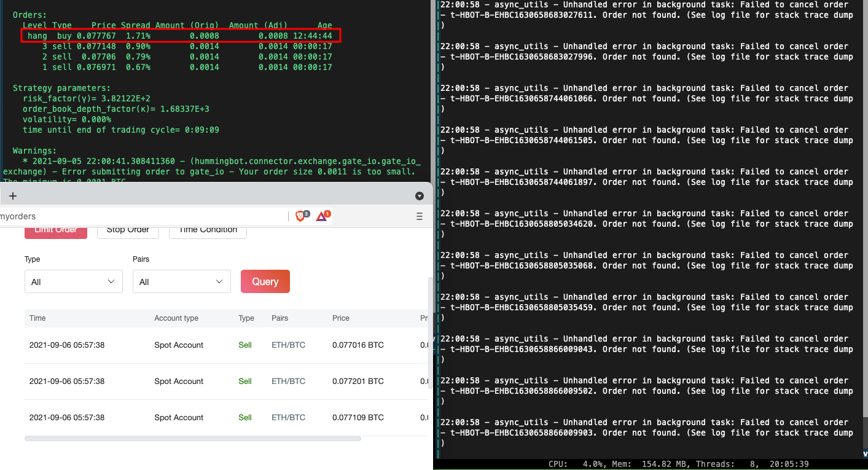Image resolution: width=868 pixels, height=470 pixels.
Task: Select the active Limit Order tab
Action: tap(56, 229)
